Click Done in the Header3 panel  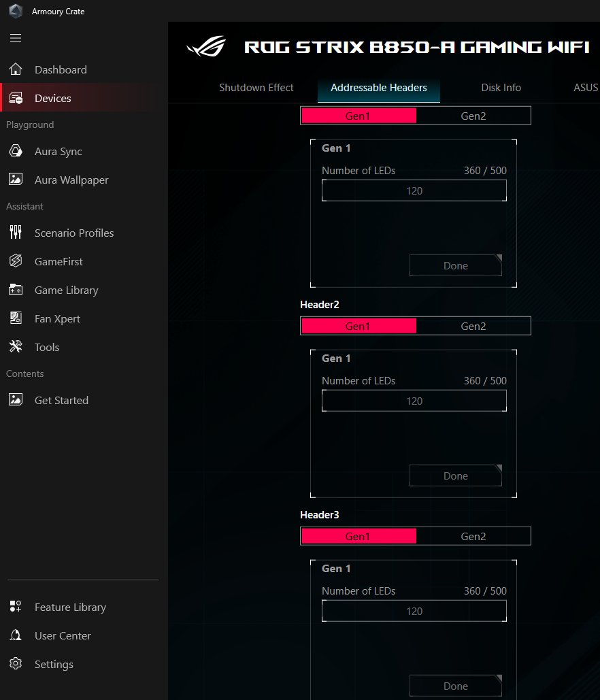[455, 686]
